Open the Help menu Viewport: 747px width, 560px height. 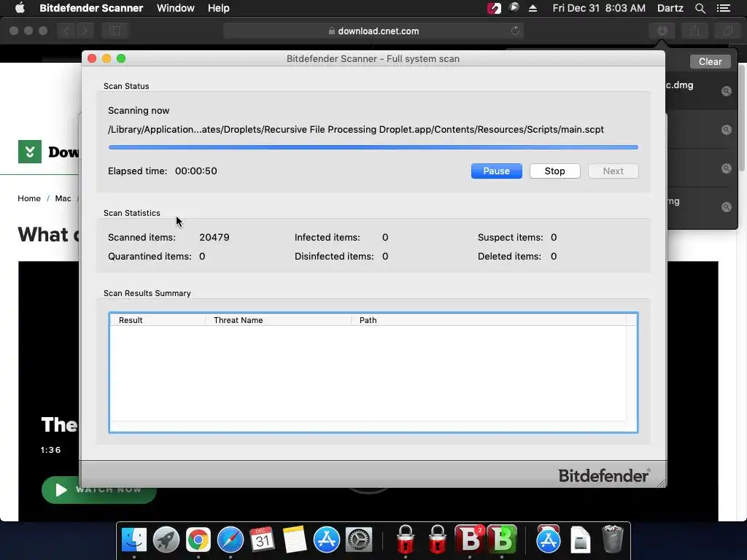point(219,8)
